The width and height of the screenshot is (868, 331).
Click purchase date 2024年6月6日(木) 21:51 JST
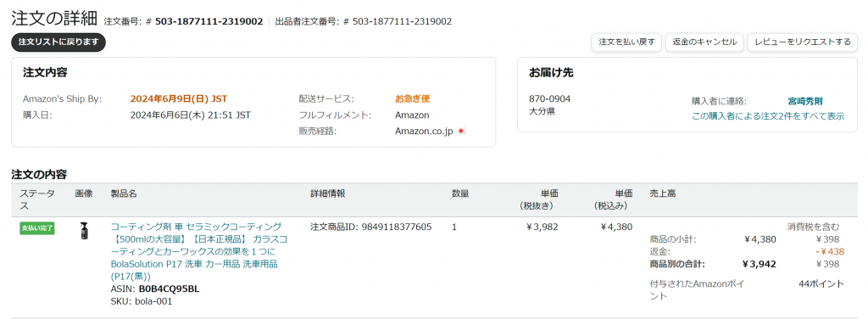[190, 115]
